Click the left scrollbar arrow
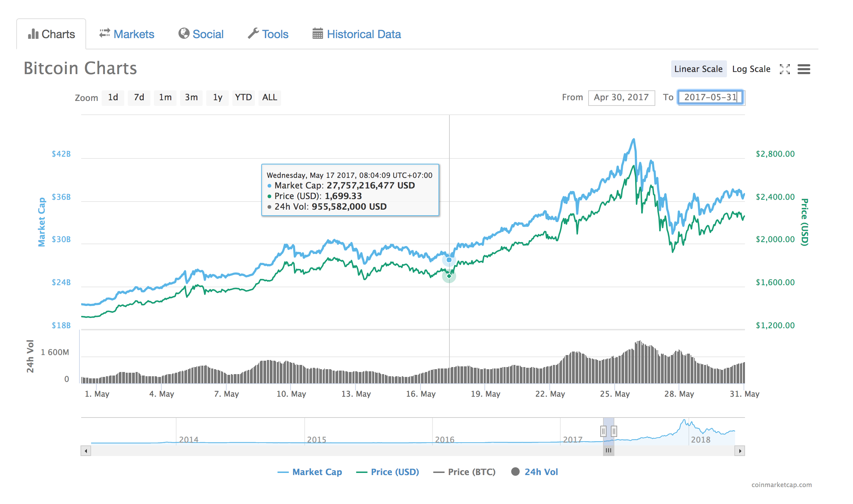This screenshot has width=853, height=504. pos(86,451)
